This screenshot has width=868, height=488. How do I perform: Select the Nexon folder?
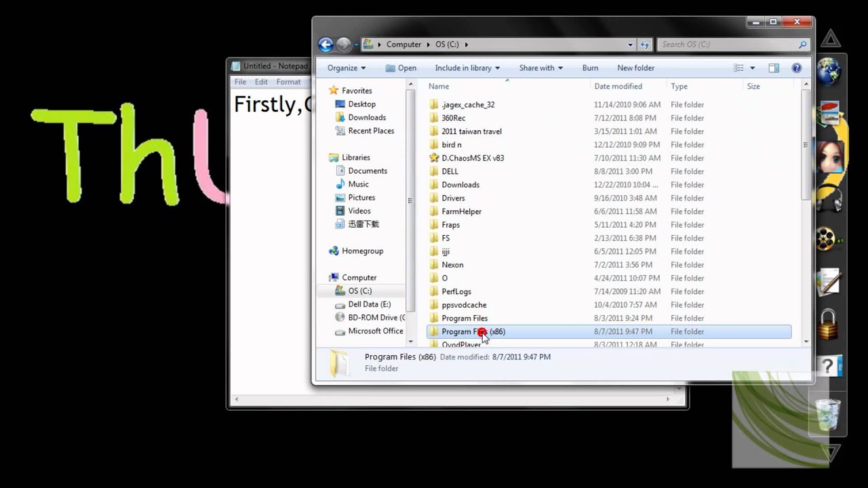(x=452, y=265)
